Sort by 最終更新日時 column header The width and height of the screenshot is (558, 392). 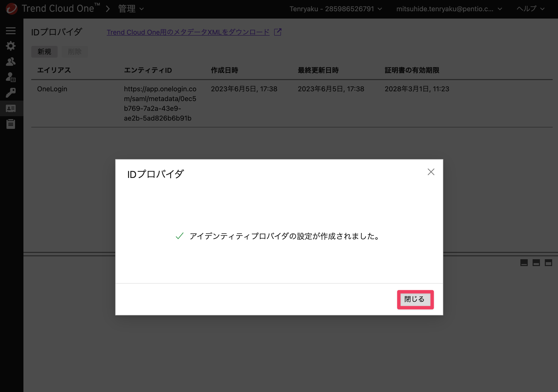pyautogui.click(x=318, y=70)
